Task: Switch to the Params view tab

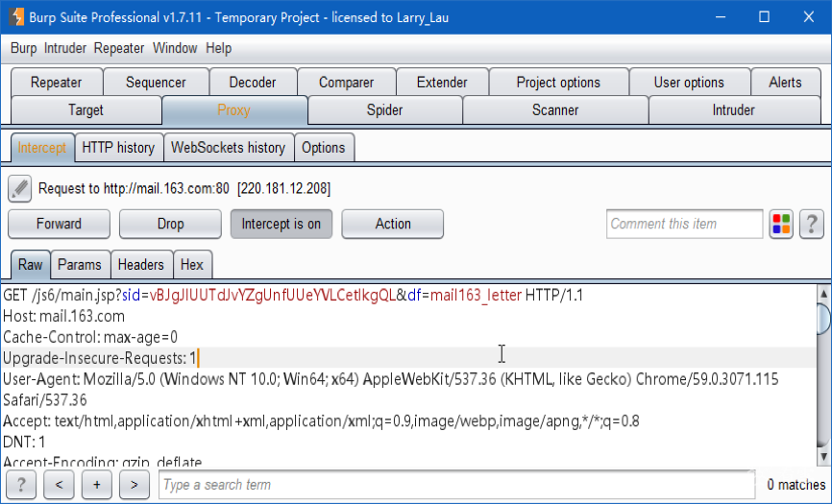Action: pos(80,264)
